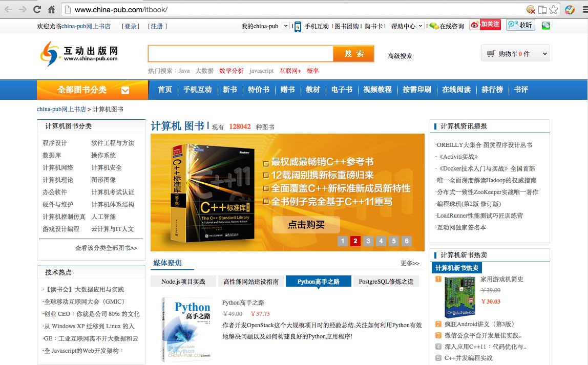Show banner slide 5
The width and height of the screenshot is (588, 365).
coord(393,241)
